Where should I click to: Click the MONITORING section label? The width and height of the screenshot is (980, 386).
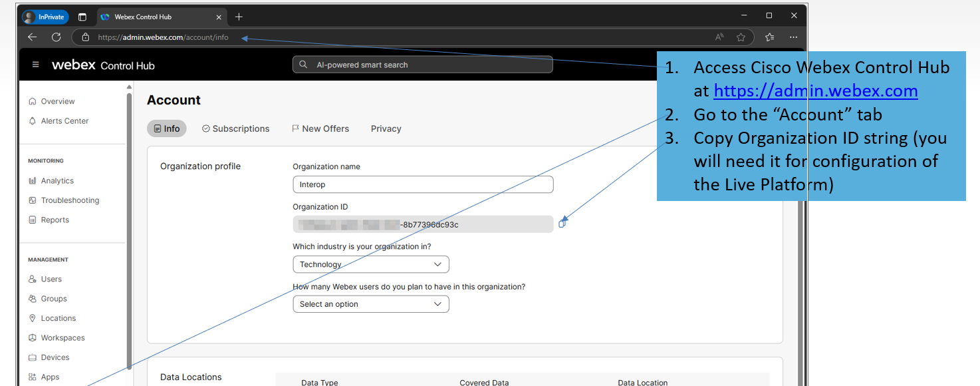(x=46, y=160)
